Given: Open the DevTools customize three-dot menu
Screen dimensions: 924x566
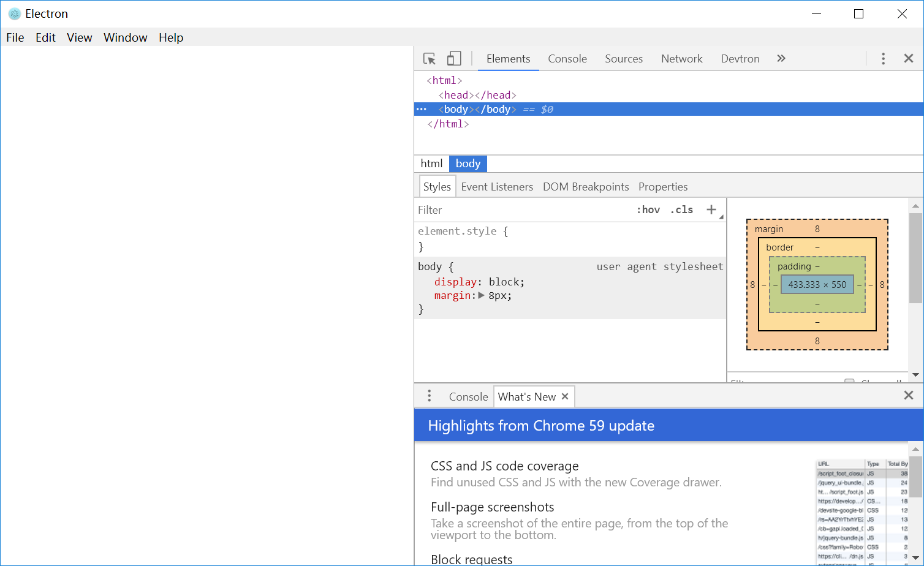Looking at the screenshot, I should pyautogui.click(x=883, y=58).
